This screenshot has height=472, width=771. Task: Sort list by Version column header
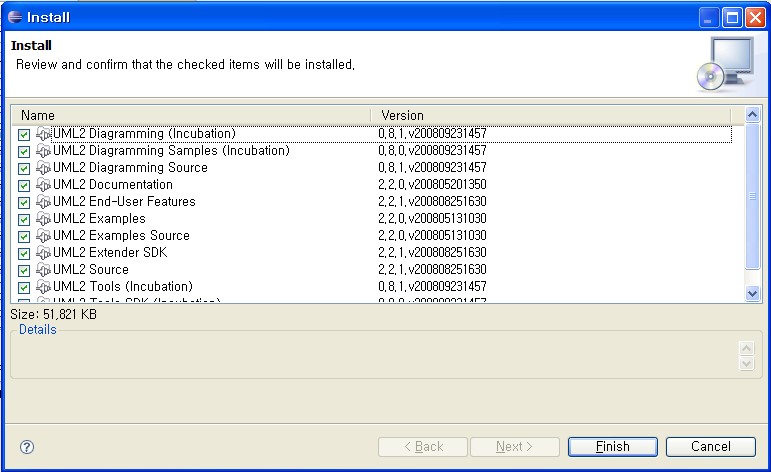coord(551,116)
